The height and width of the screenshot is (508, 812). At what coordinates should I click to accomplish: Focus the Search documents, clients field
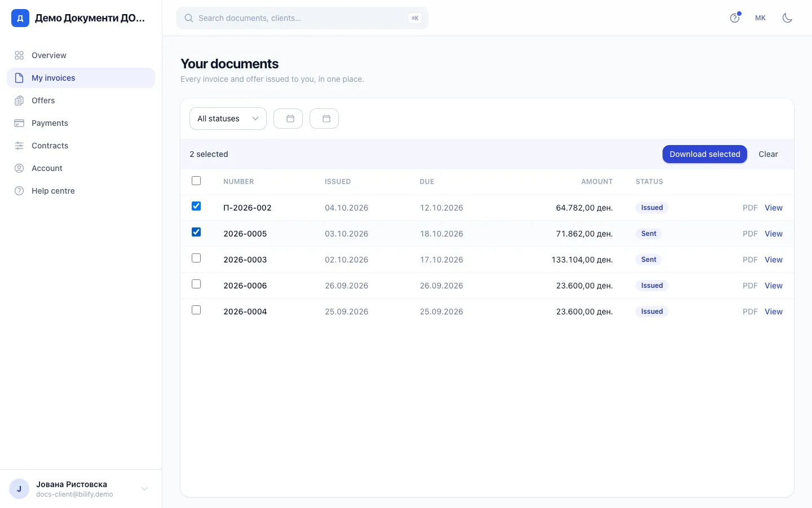(x=302, y=18)
